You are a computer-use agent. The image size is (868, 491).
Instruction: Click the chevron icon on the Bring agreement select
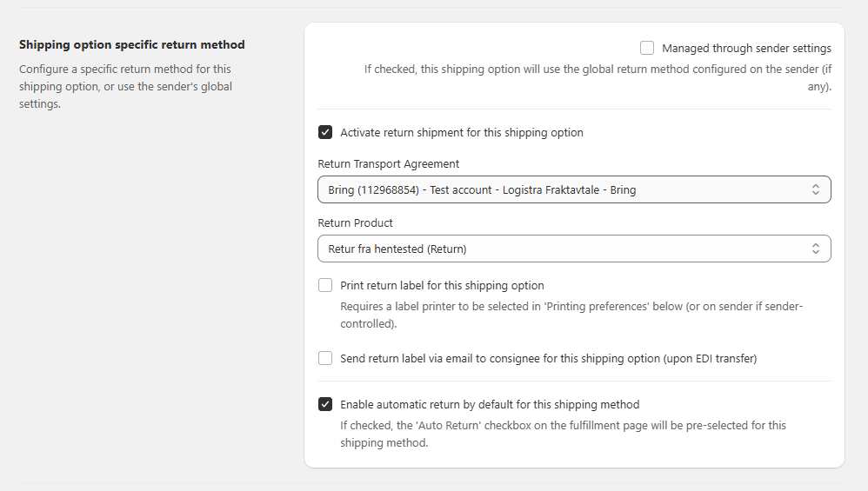click(815, 189)
